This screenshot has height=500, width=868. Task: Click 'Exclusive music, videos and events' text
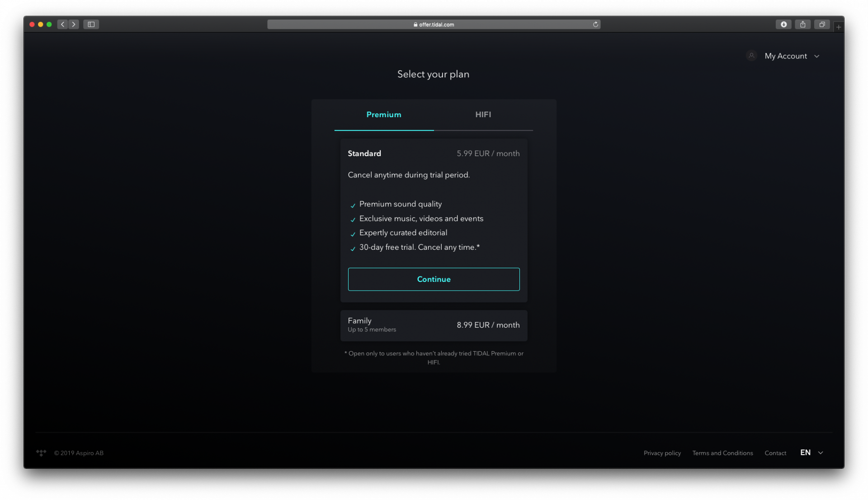[x=421, y=219]
